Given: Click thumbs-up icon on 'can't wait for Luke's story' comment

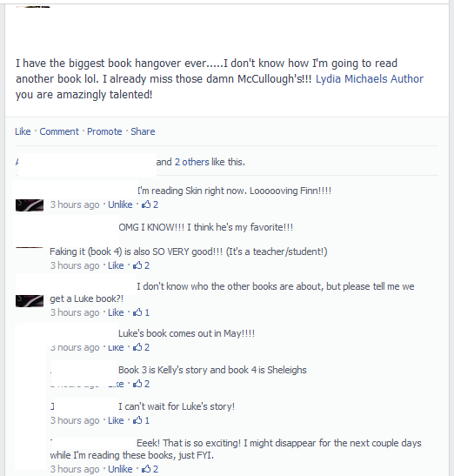Looking at the screenshot, I should click(x=137, y=420).
